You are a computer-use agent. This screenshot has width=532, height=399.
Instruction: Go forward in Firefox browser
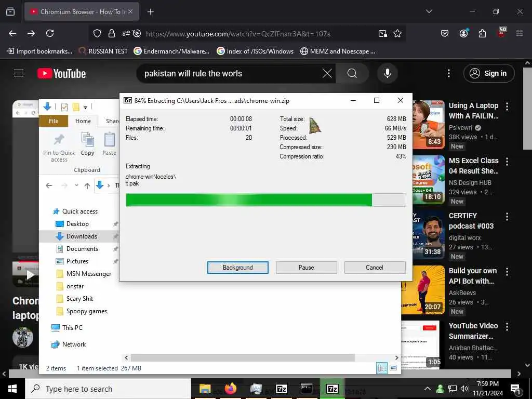[x=31, y=33]
